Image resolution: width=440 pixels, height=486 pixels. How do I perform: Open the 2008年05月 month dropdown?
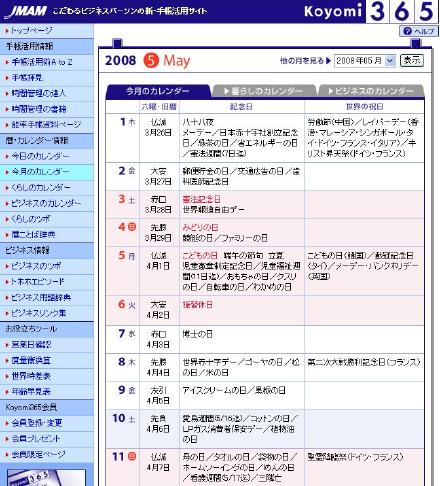(365, 61)
